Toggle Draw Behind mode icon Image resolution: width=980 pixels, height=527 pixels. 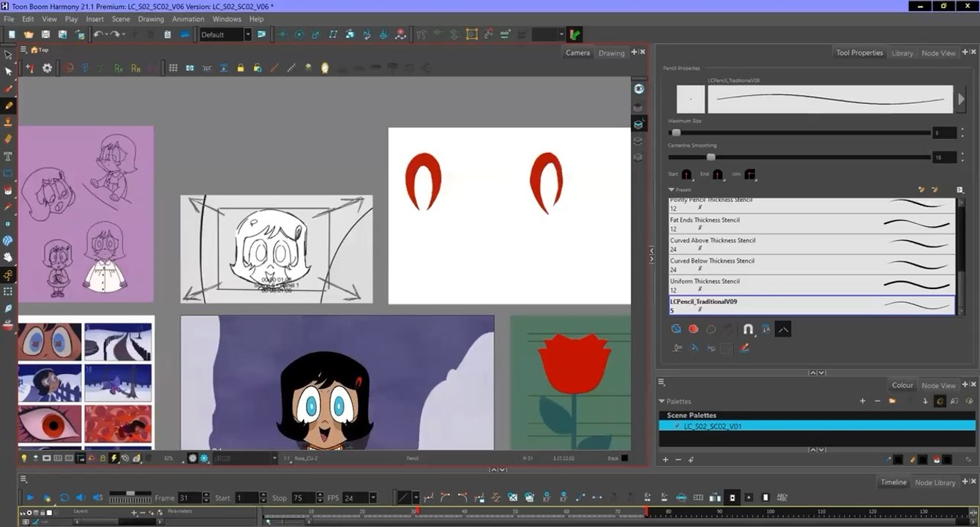[676, 329]
